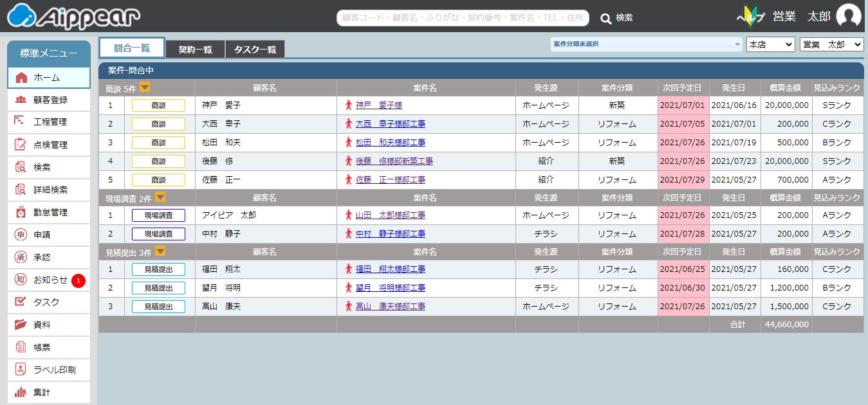This screenshot has width=868, height=405.
Task: Click the red notification badge showing 1
Action: click(x=78, y=280)
